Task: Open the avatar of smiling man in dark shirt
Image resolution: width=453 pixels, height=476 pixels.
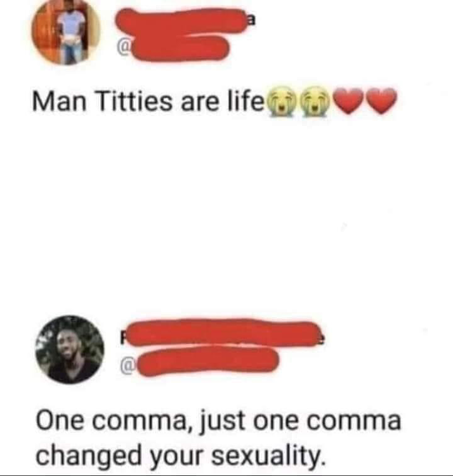Action: click(70, 350)
